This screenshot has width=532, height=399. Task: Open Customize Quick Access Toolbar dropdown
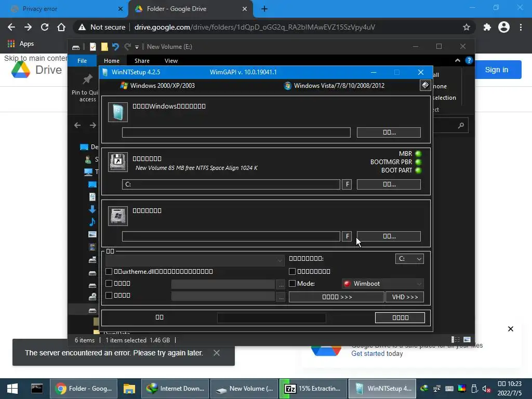click(137, 47)
